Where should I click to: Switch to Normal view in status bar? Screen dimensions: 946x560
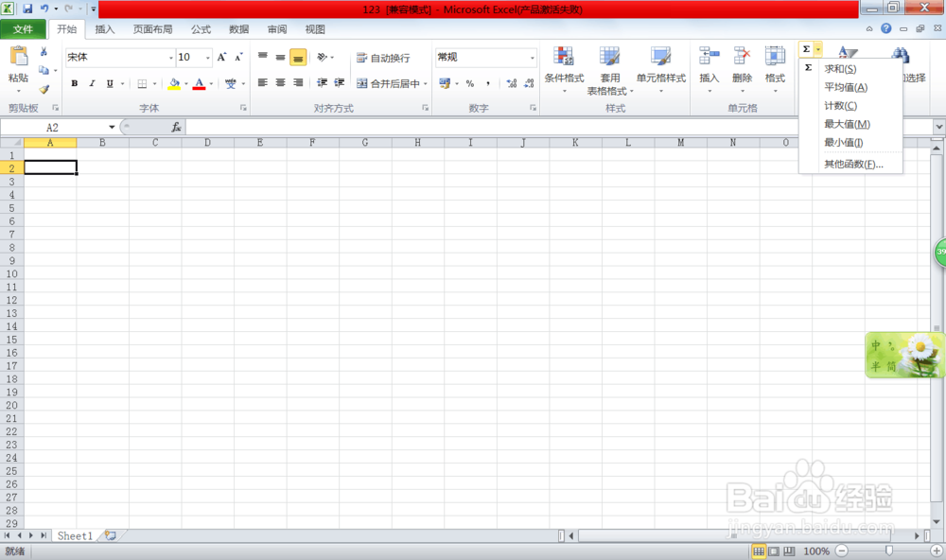tap(759, 551)
